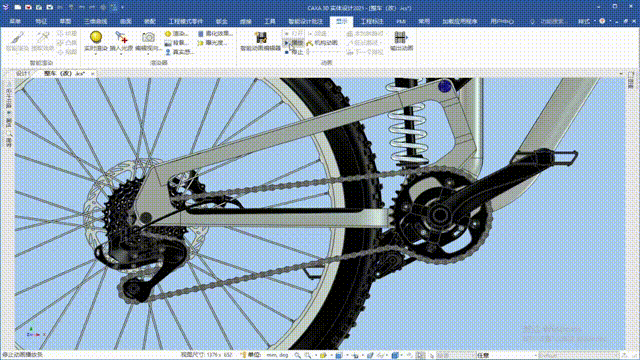This screenshot has width=640, height=360.
Task: Select the 机构动画 tool
Action: point(322,43)
